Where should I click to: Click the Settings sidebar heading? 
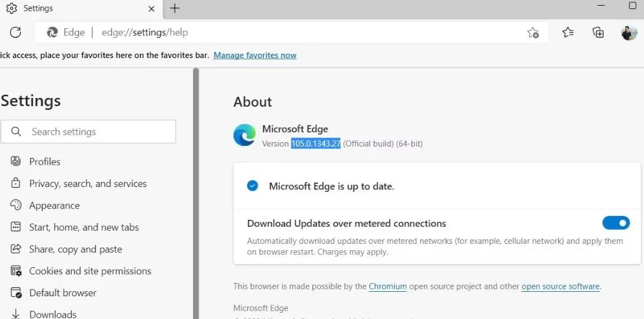coord(31,100)
